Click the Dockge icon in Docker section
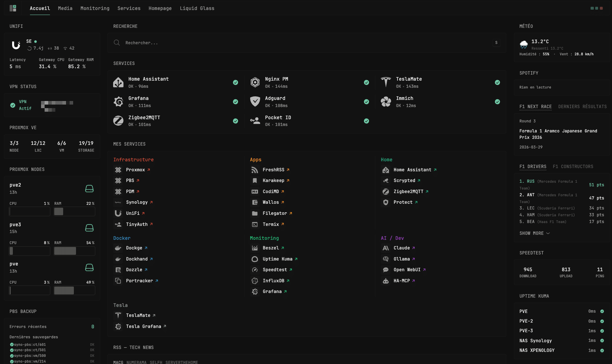The height and width of the screenshot is (364, 612). [x=118, y=248]
